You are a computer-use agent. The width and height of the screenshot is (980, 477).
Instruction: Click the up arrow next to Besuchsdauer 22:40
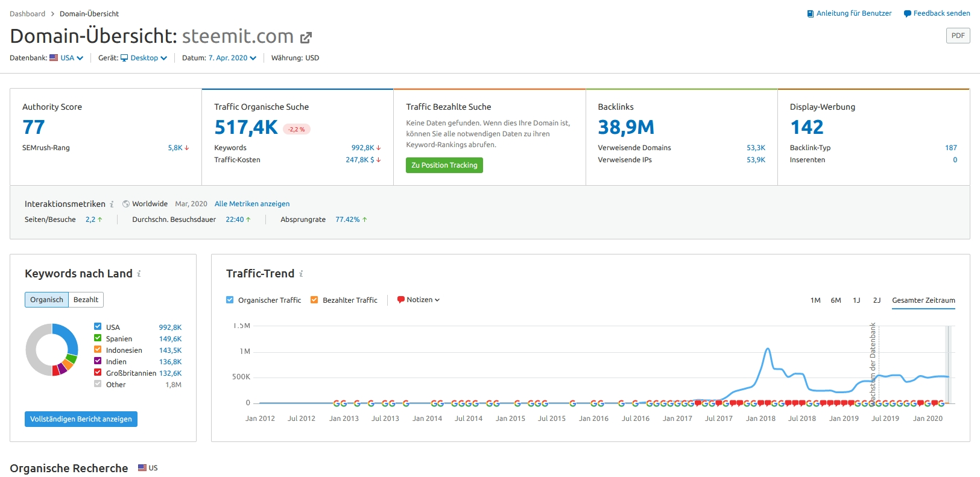click(248, 220)
